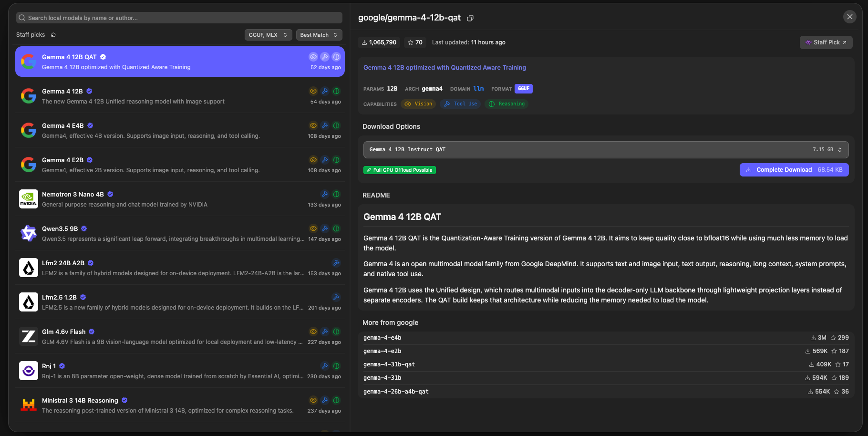Select the Ministral 3 14B Reasoning model
Screen dimensions: 868x436
tap(180, 405)
